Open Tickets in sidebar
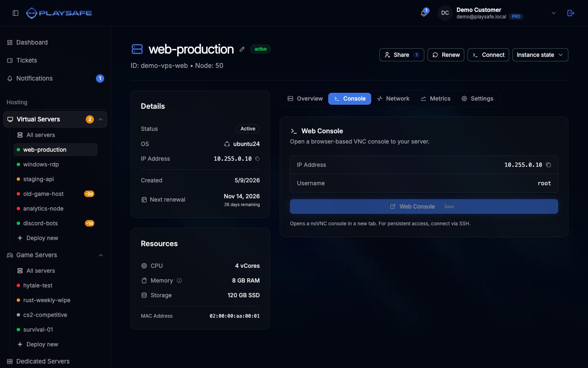588x368 pixels. tap(55, 61)
